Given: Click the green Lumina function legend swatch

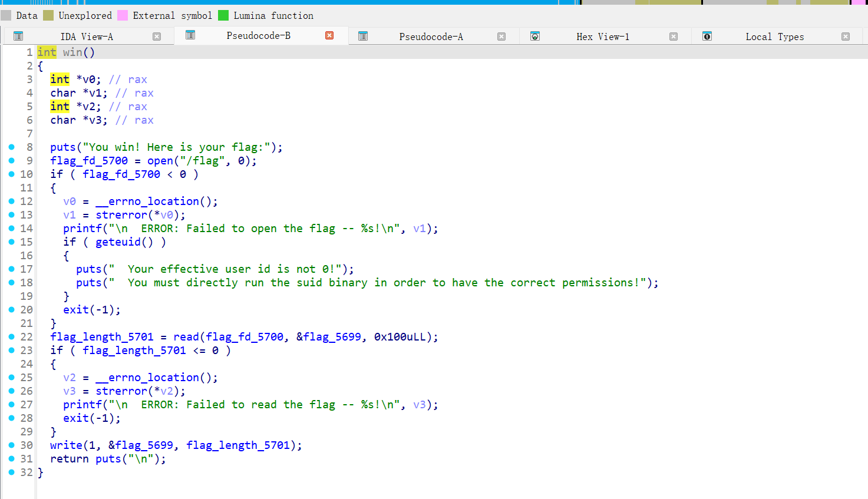Looking at the screenshot, I should click(x=223, y=15).
